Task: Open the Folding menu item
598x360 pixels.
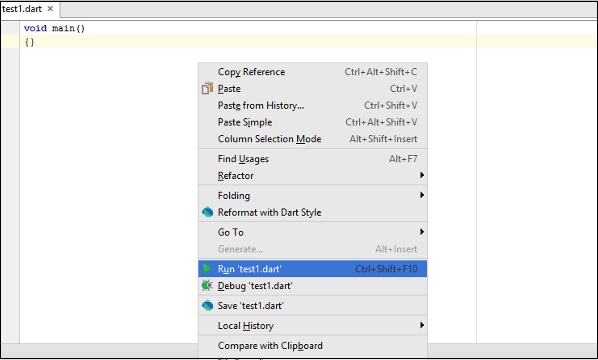Action: point(313,195)
